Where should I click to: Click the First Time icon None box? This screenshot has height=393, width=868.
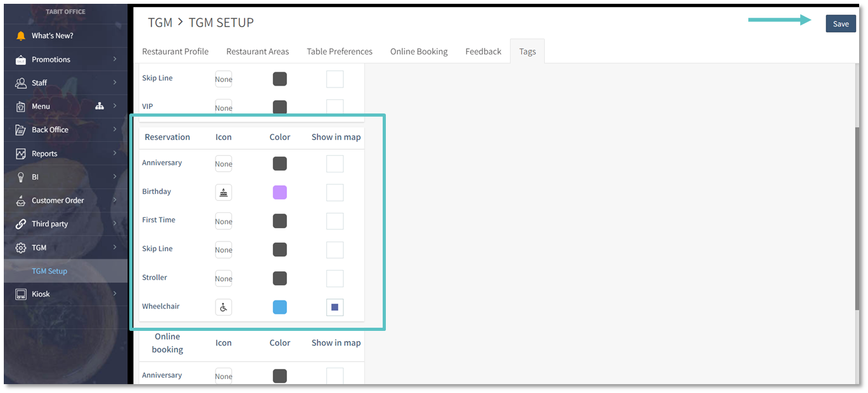pyautogui.click(x=224, y=221)
